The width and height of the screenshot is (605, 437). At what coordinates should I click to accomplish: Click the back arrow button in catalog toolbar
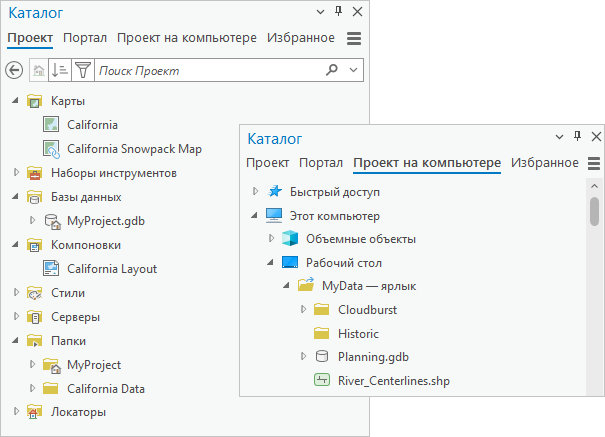[14, 70]
